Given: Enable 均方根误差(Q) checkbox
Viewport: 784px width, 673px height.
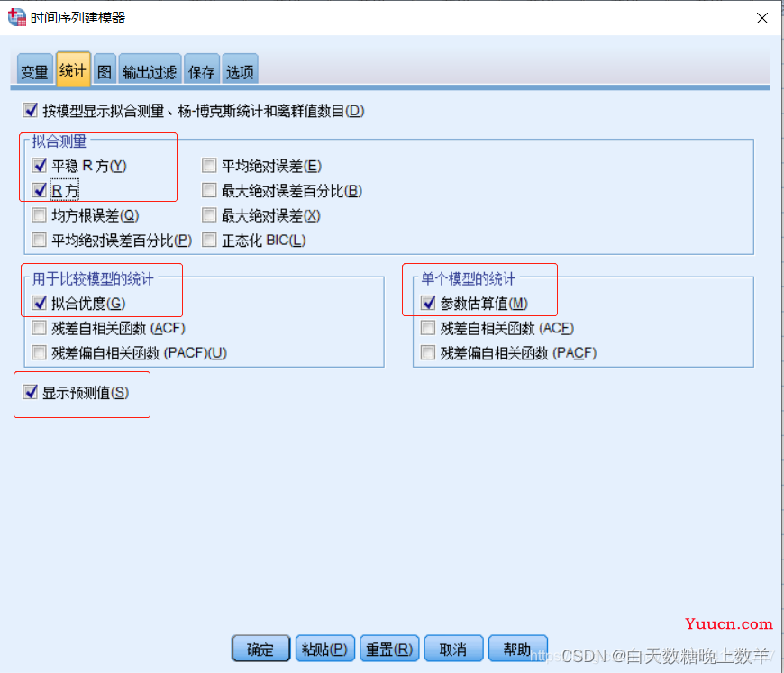Looking at the screenshot, I should click(39, 215).
